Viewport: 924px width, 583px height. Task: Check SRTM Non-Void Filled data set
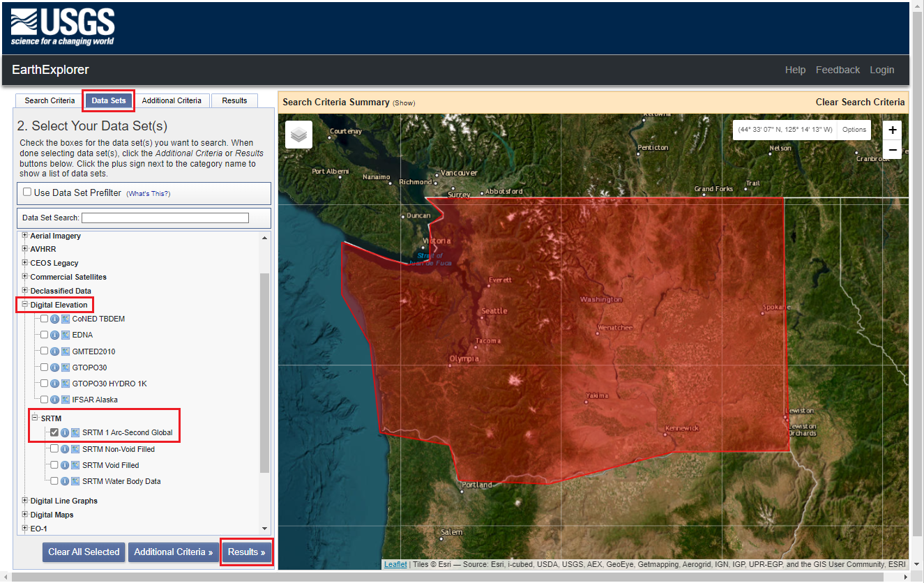(x=54, y=449)
